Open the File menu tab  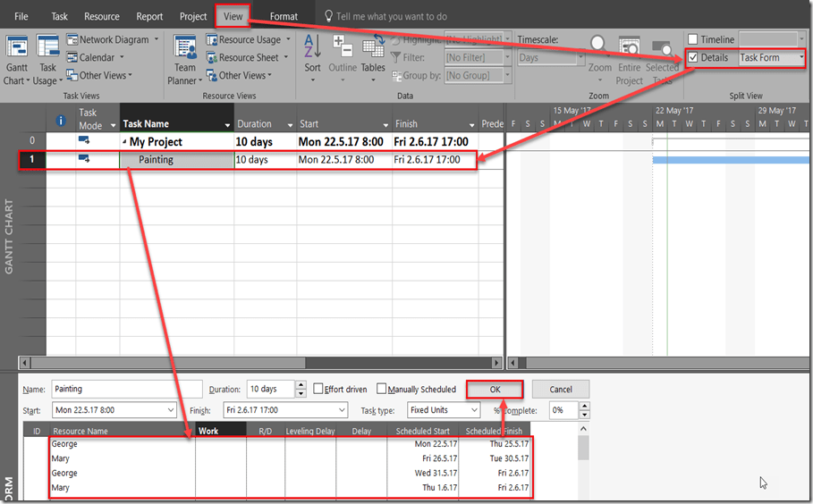(x=21, y=16)
